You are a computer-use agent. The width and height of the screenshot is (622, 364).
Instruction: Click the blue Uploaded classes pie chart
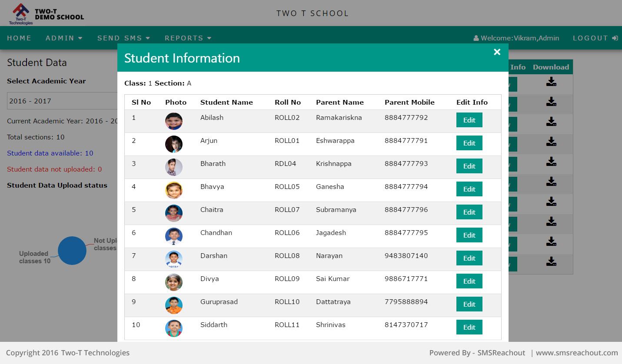[x=72, y=251]
